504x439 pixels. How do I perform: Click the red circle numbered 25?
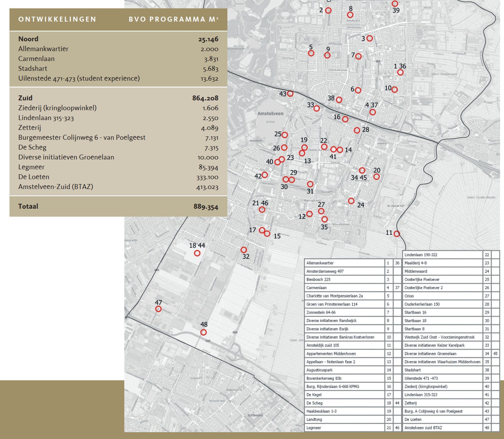pos(285,135)
